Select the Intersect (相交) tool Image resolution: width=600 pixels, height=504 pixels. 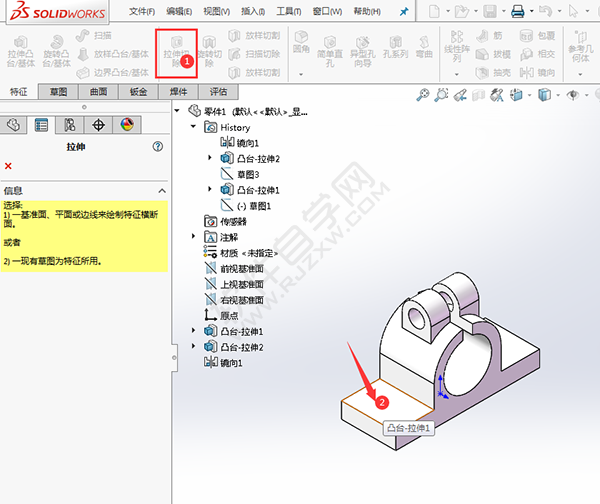(538, 54)
